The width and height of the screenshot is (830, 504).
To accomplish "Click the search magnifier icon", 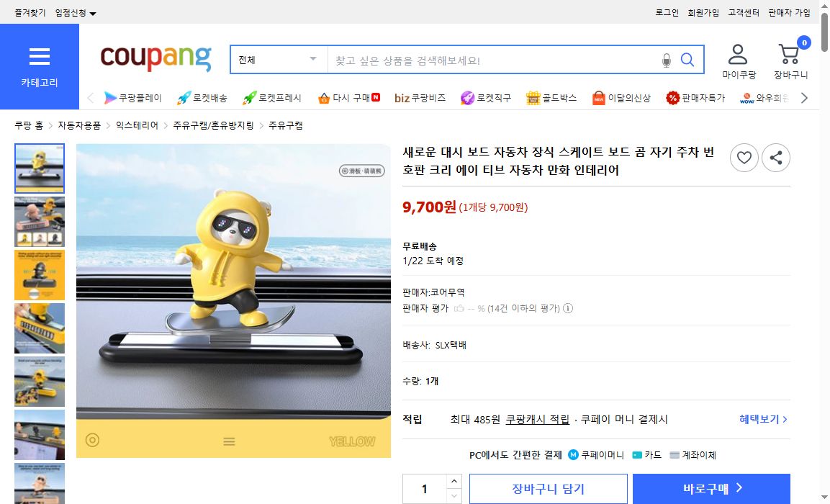I will (686, 59).
